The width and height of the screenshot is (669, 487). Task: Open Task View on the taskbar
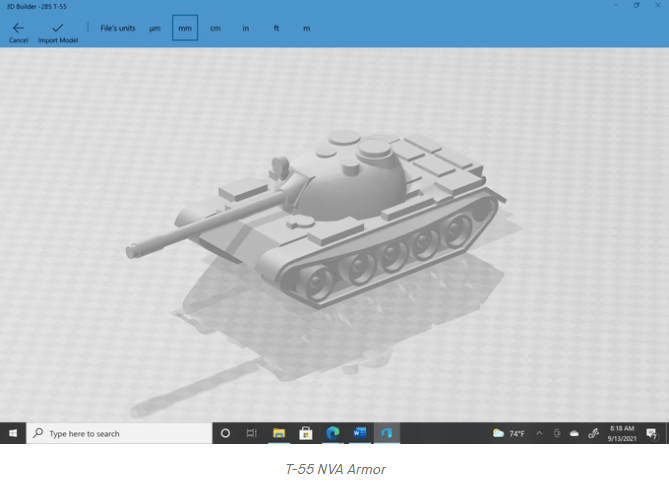pos(252,433)
